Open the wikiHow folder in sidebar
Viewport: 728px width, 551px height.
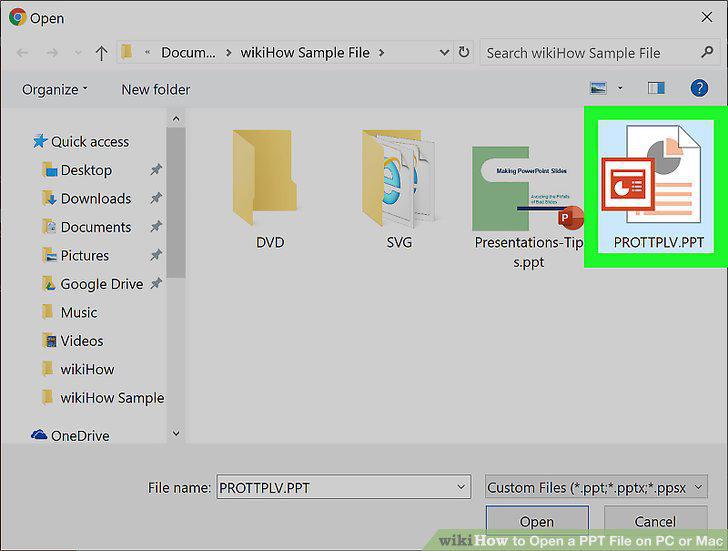tap(78, 369)
